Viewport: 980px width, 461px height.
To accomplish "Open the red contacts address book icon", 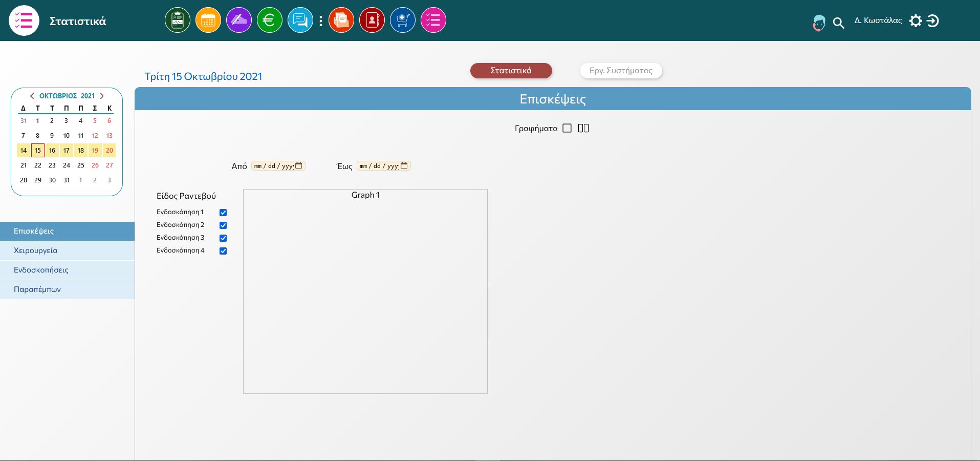I will 372,20.
